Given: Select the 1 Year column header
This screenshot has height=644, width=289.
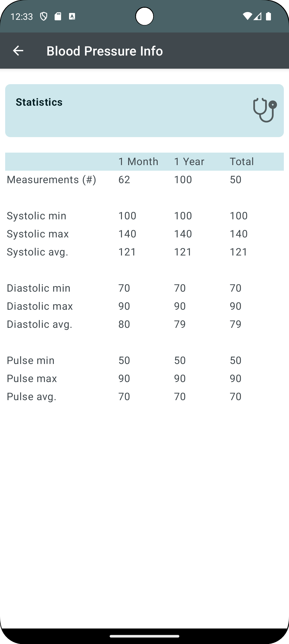Looking at the screenshot, I should [189, 161].
